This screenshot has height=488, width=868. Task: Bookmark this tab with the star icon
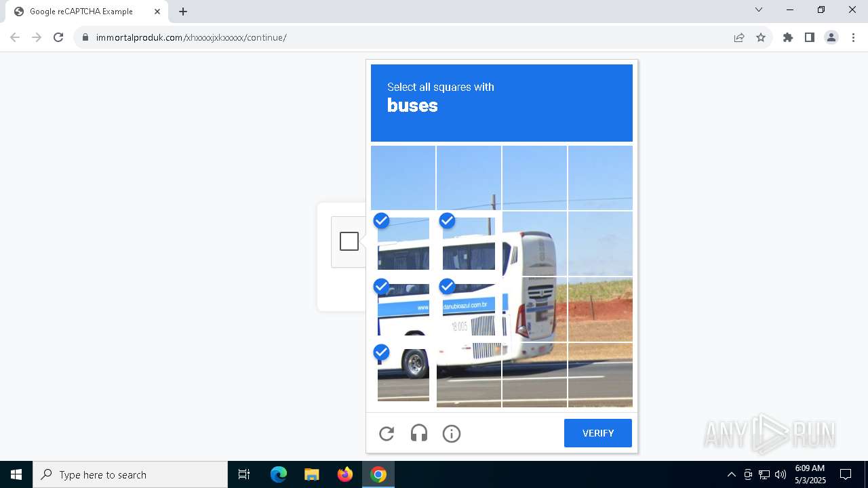pos(761,37)
